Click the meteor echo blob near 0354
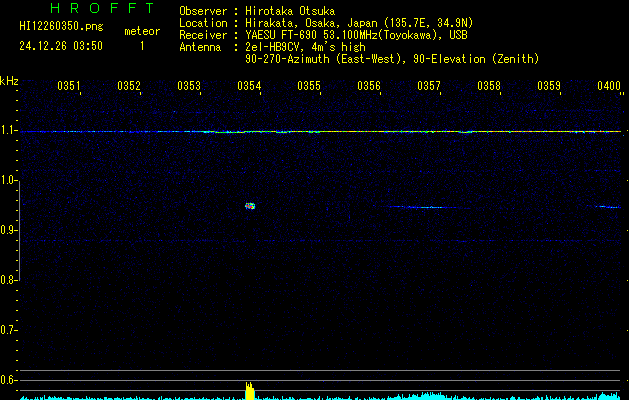 250,206
